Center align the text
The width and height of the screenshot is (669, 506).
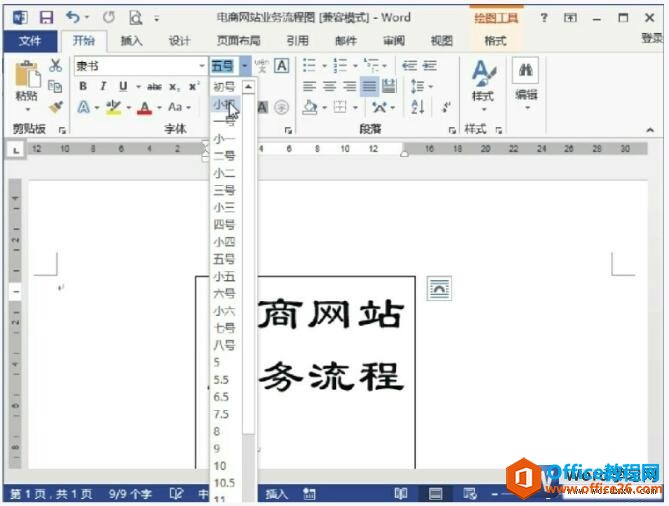[x=329, y=87]
